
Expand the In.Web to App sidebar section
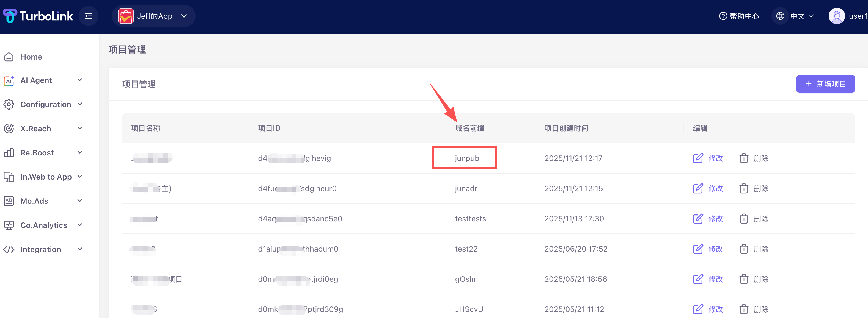[x=46, y=177]
